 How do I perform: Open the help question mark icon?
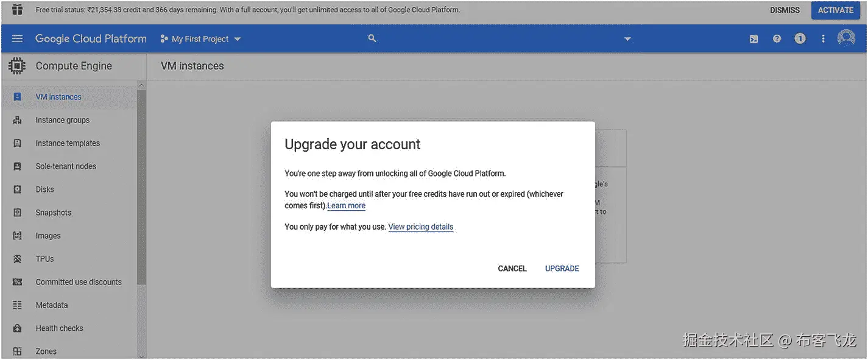pyautogui.click(x=777, y=38)
